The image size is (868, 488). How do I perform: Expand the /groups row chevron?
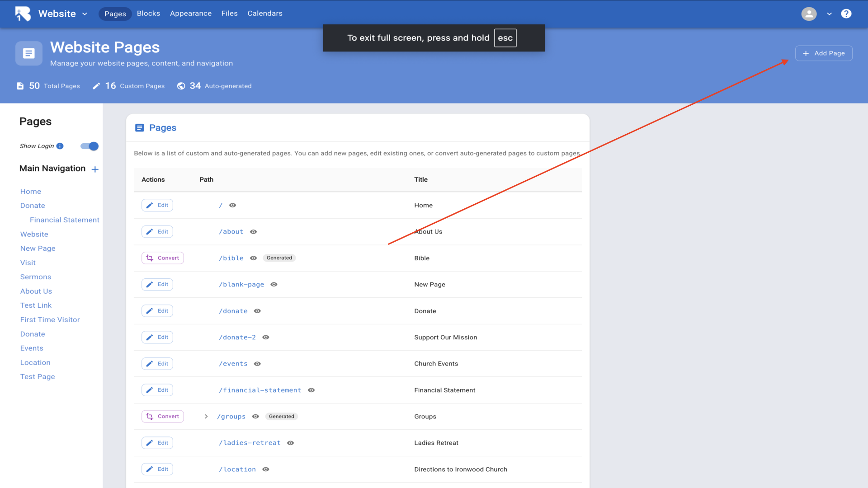(x=206, y=417)
